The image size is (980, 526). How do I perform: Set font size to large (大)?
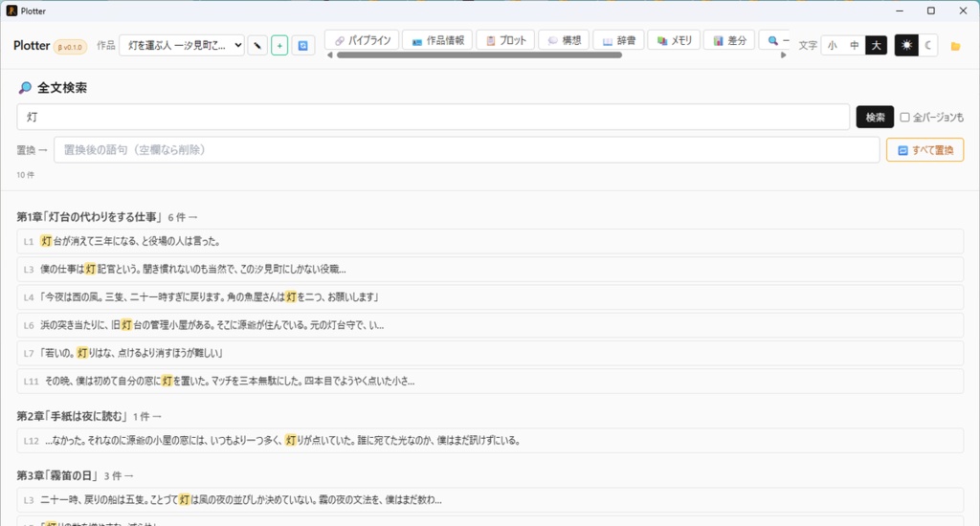coord(877,45)
